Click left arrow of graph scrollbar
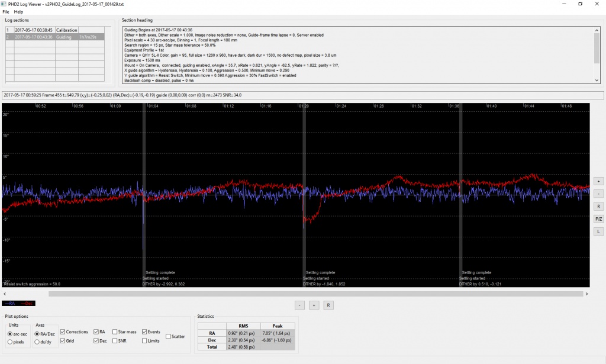 5,294
